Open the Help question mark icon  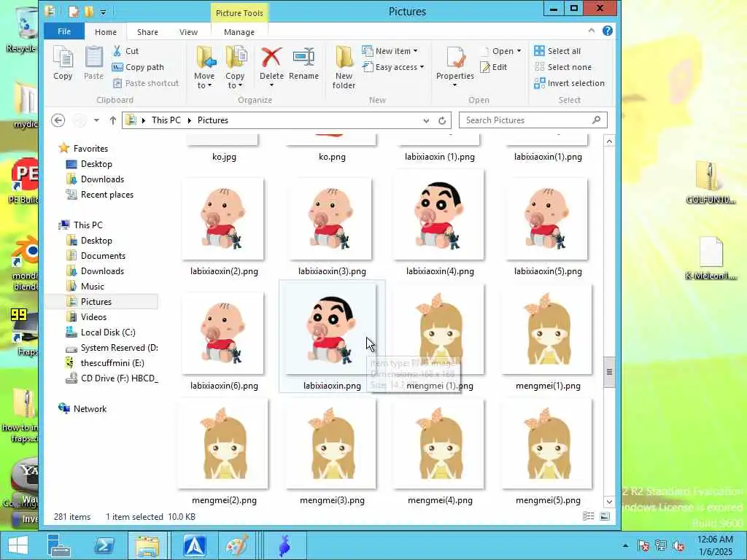tap(608, 31)
